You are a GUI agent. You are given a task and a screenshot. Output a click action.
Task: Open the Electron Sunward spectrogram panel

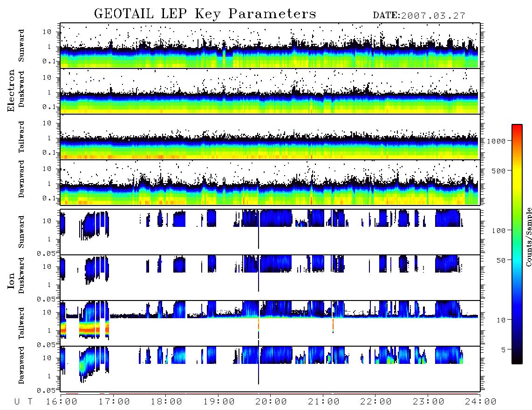[270, 46]
